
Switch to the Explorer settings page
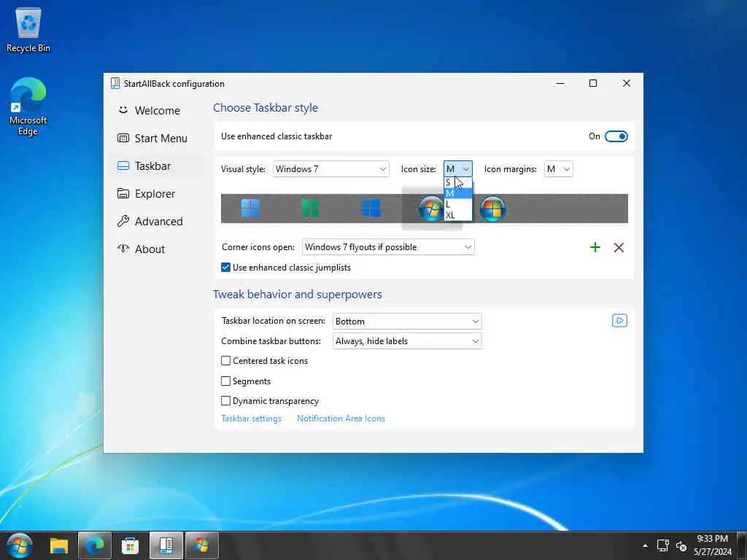(147, 194)
